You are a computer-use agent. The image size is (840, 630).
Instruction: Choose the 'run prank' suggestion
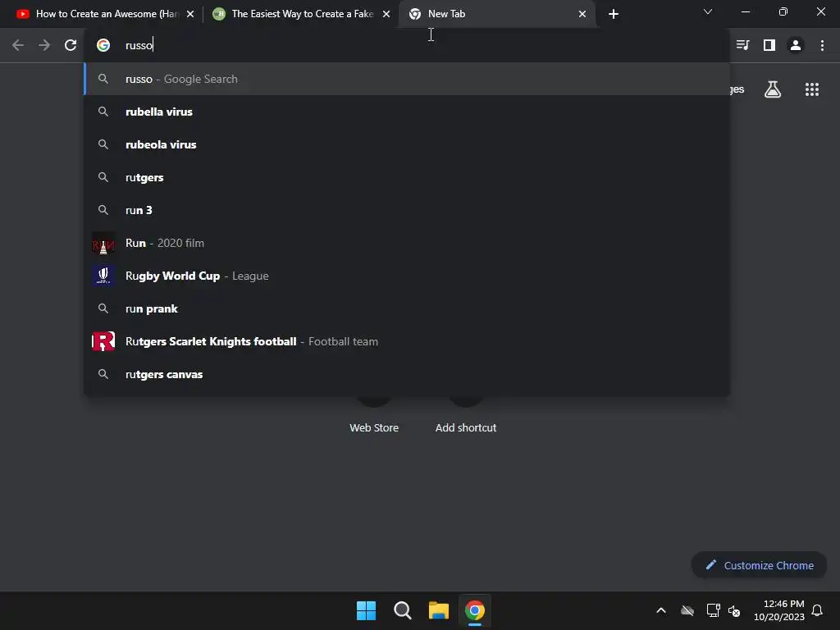pyautogui.click(x=407, y=308)
